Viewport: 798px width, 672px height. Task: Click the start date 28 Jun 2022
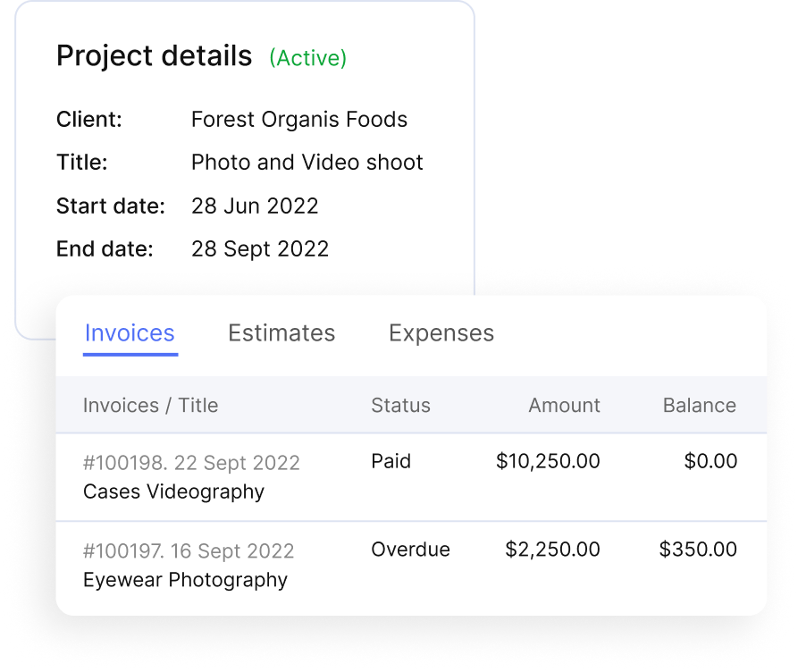click(x=255, y=206)
